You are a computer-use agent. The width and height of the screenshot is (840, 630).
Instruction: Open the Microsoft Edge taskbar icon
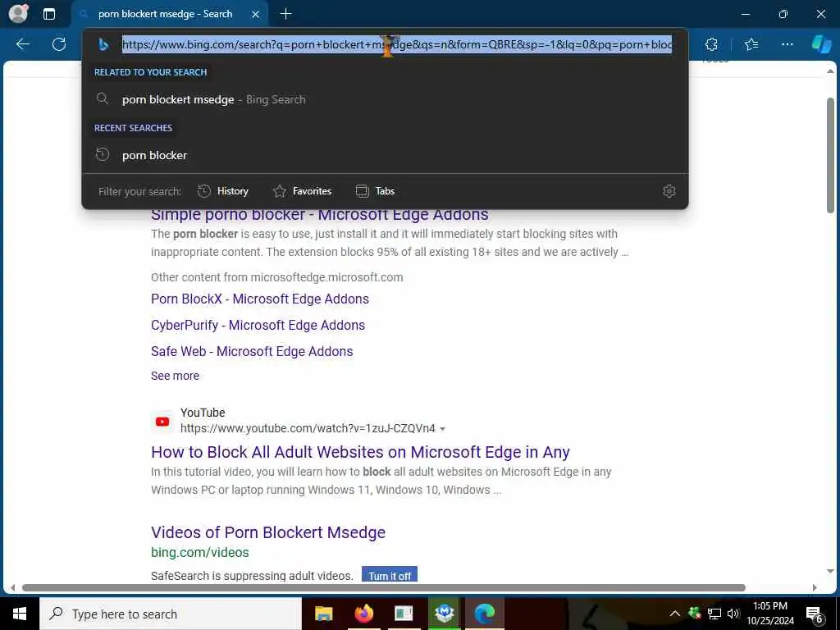click(484, 614)
